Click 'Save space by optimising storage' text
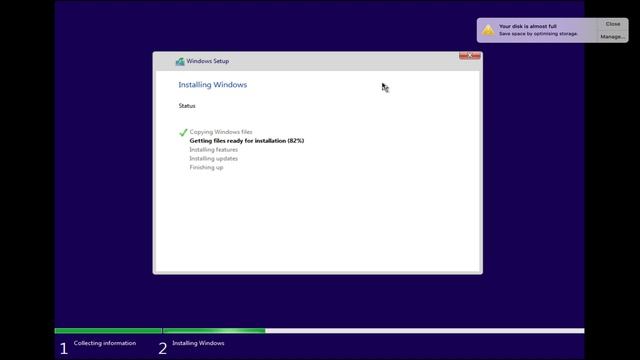The width and height of the screenshot is (640, 360). tap(538, 34)
